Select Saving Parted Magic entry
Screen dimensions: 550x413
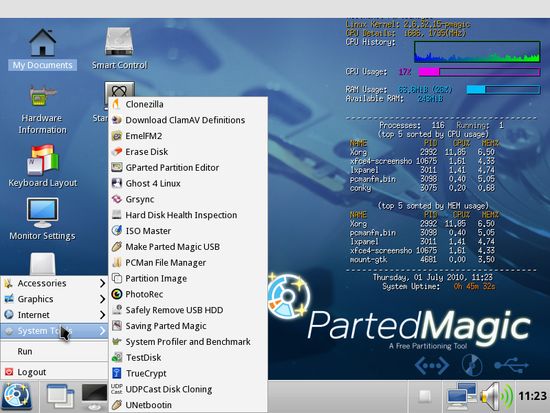188,326
